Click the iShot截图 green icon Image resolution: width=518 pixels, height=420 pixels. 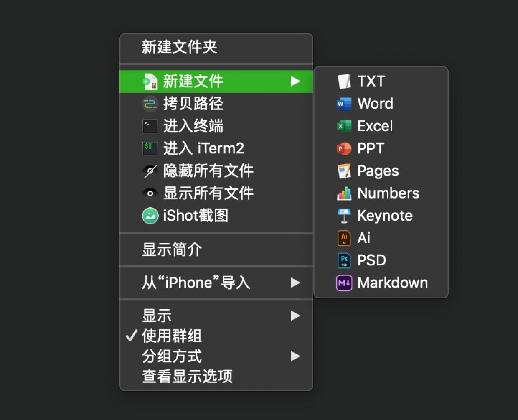(x=150, y=216)
